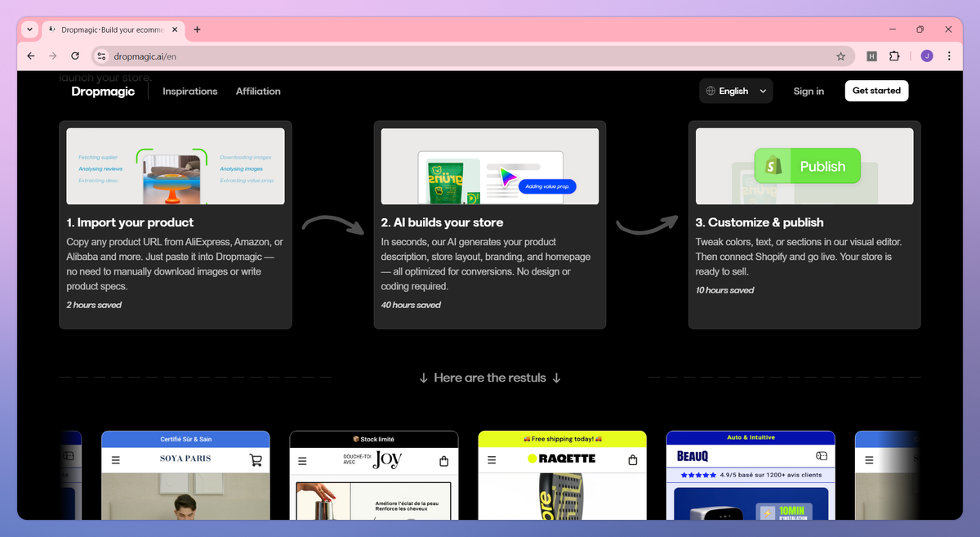Open the Affiliation nav link
The height and width of the screenshot is (537, 980).
(x=258, y=92)
